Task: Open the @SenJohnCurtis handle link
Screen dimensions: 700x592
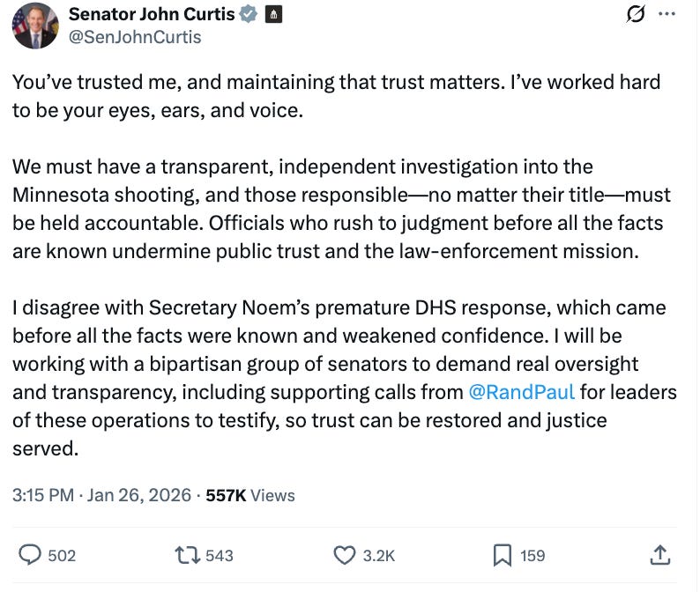Action: pos(135,37)
